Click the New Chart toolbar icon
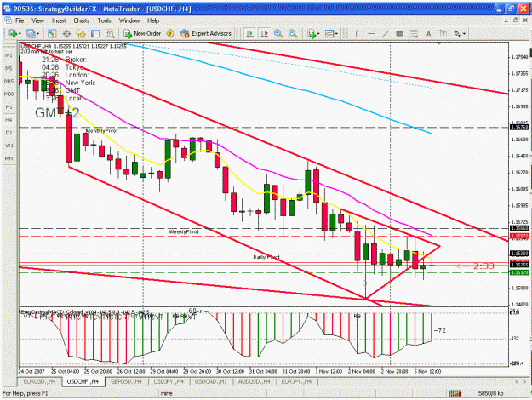The image size is (532, 400). click(x=14, y=33)
